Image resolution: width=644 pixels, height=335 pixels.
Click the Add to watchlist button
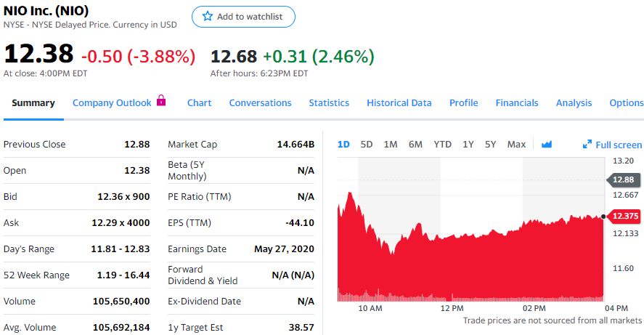pos(243,17)
